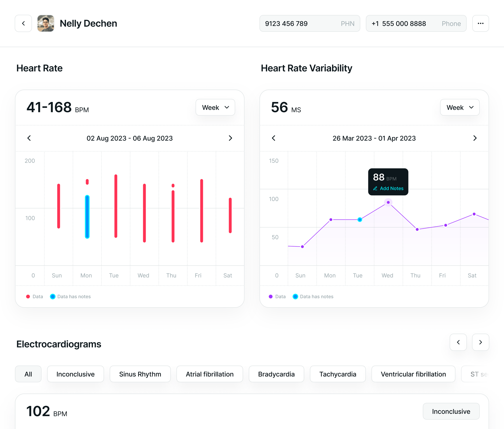504x429 pixels.
Task: Select the Atrial fibrillation filter
Action: (x=209, y=374)
